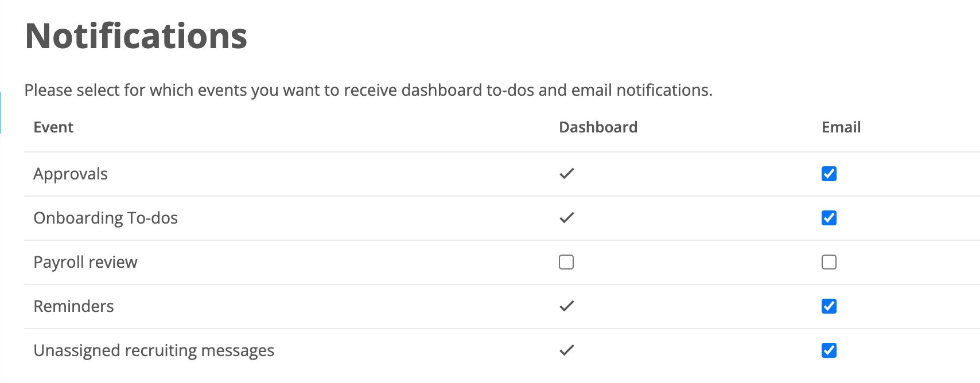Viewport: 980px width, 383px height.
Task: Click the notification instructions description text
Action: pos(368,90)
